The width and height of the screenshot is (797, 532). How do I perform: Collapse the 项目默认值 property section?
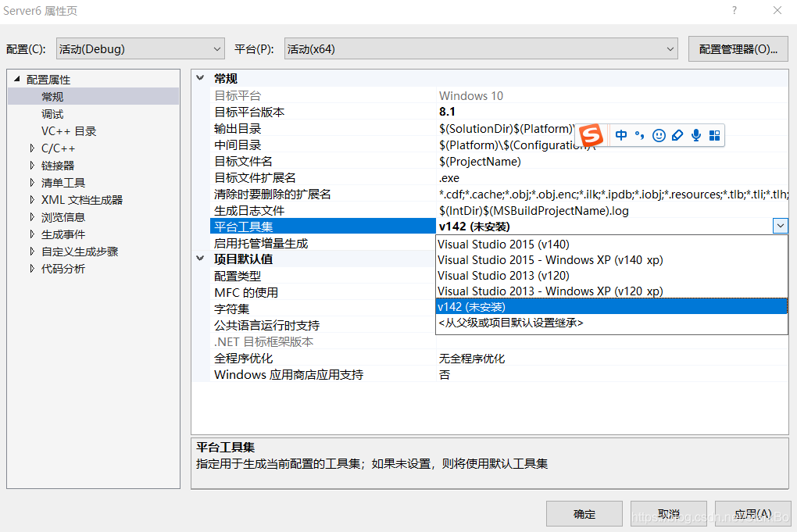click(200, 258)
